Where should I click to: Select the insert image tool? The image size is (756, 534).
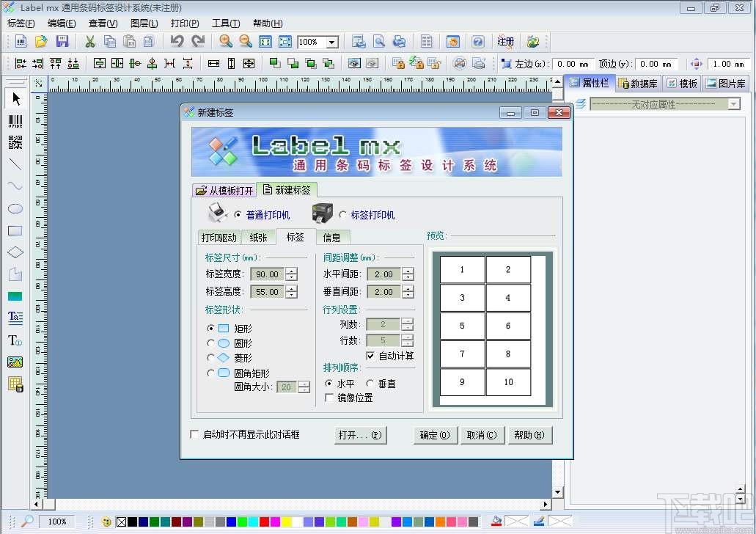click(x=15, y=361)
